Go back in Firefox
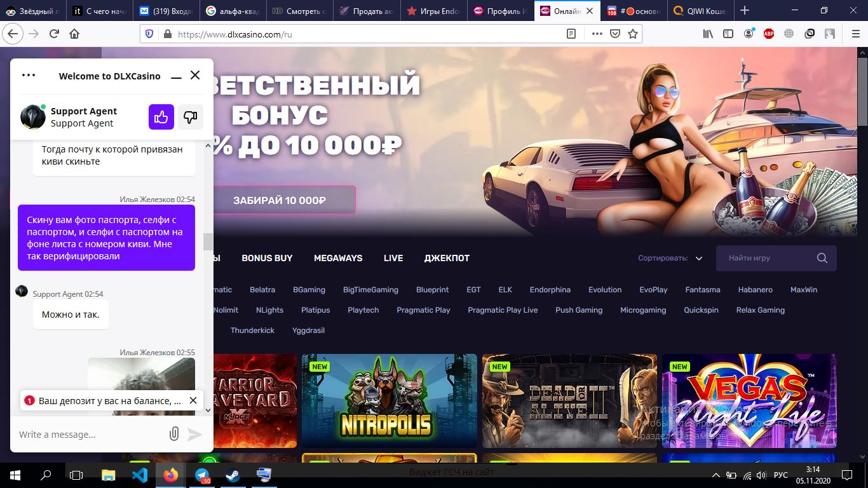This screenshot has height=488, width=868. tap(13, 34)
